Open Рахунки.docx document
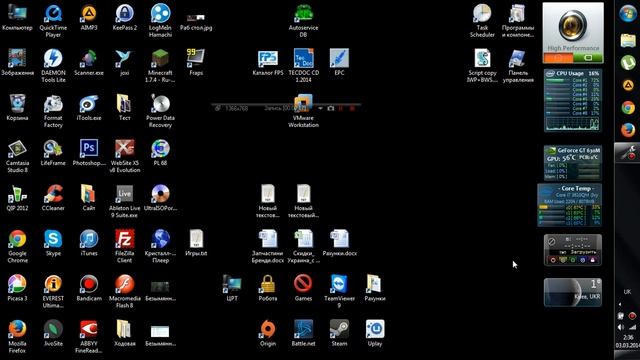 pos(339,243)
